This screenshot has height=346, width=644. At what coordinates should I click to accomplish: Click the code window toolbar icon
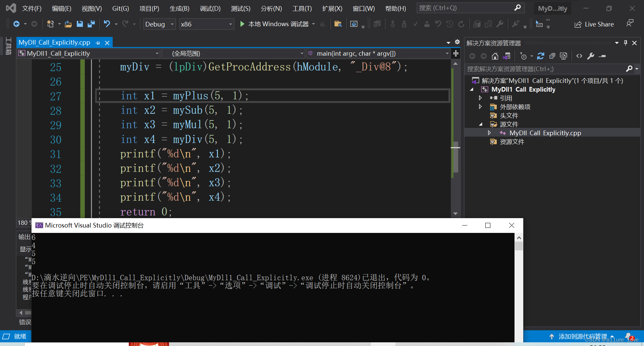click(354, 24)
